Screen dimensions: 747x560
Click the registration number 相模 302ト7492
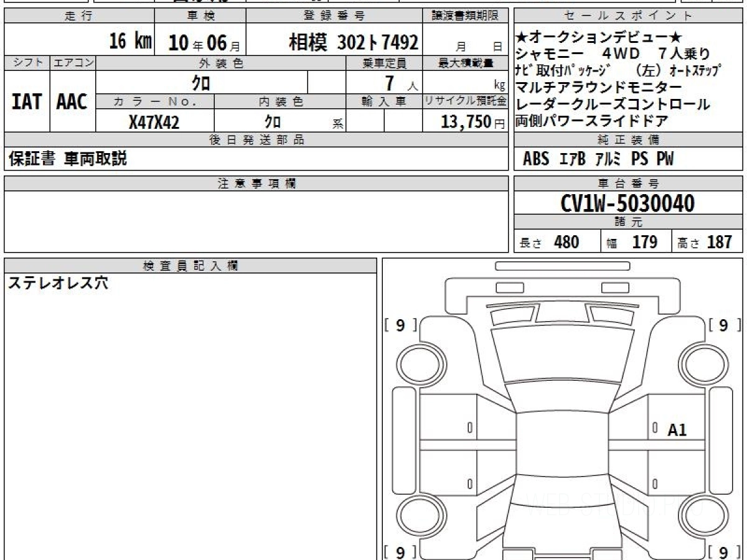coord(353,42)
